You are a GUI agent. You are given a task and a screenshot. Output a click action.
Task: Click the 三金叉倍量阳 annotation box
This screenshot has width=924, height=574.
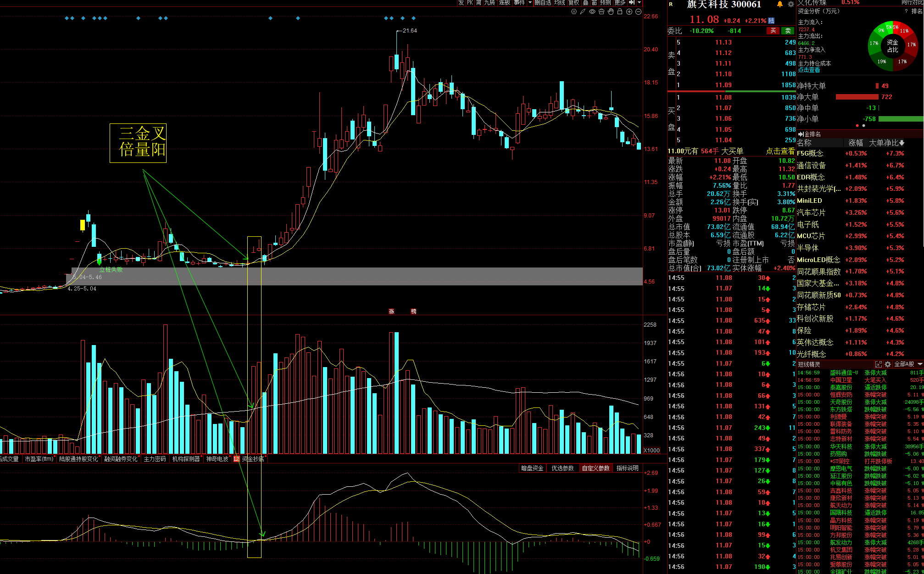click(x=138, y=143)
